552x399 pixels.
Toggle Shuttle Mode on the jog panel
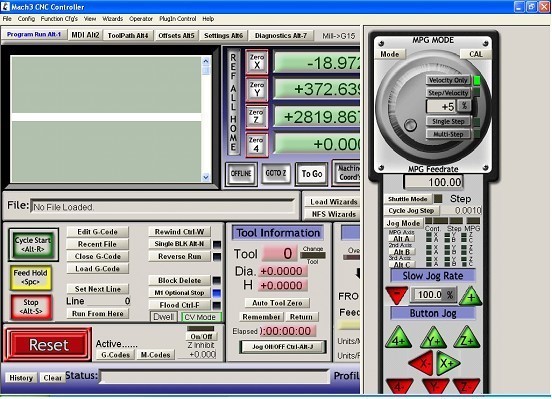(x=407, y=199)
